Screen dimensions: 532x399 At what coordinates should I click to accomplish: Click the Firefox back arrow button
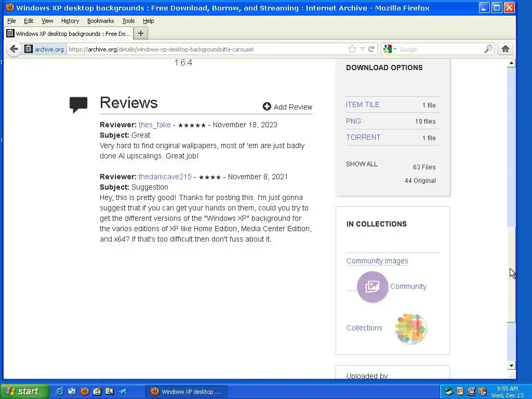click(14, 49)
